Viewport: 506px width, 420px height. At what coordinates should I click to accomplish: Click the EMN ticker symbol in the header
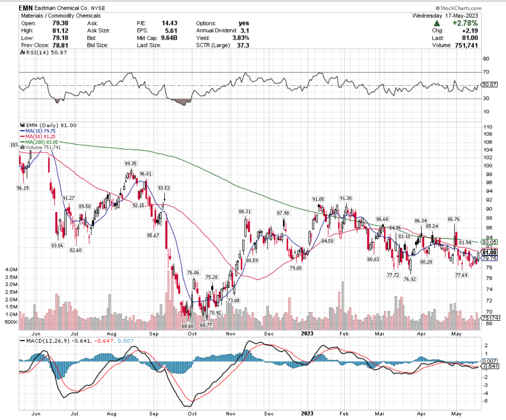(x=26, y=8)
